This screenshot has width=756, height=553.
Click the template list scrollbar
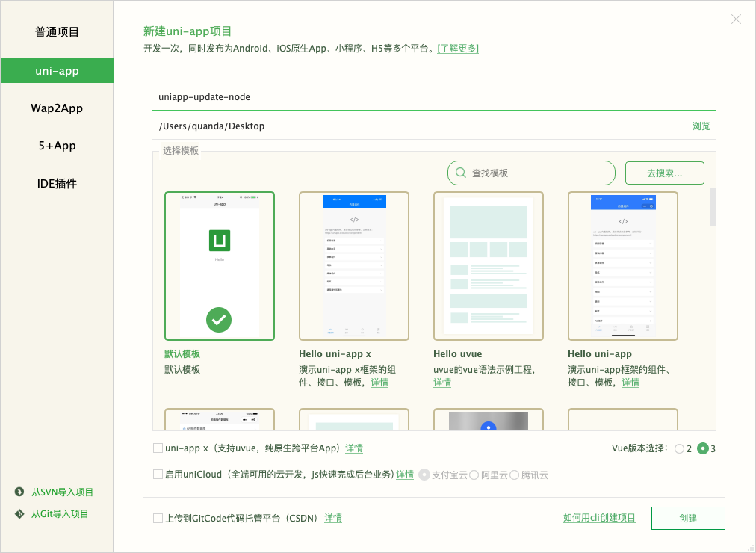click(713, 207)
